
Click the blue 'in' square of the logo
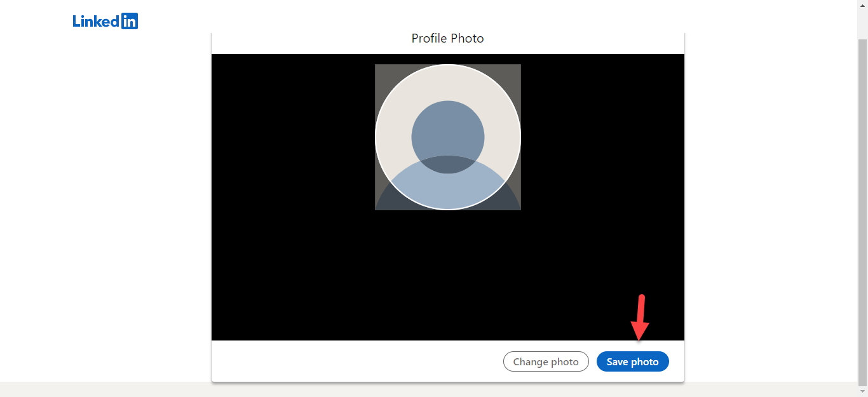[130, 21]
